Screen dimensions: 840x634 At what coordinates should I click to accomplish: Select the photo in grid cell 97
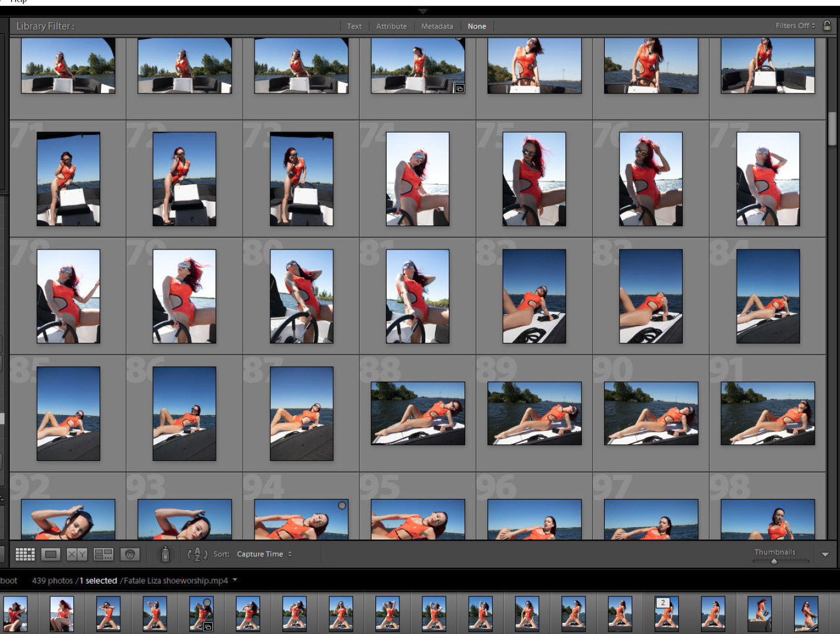tap(651, 520)
